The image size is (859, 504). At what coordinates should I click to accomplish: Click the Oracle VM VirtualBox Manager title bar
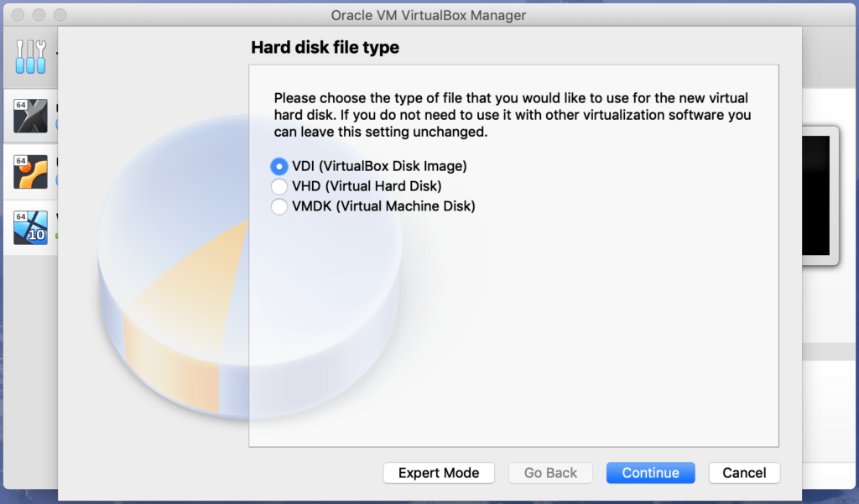coord(429,15)
